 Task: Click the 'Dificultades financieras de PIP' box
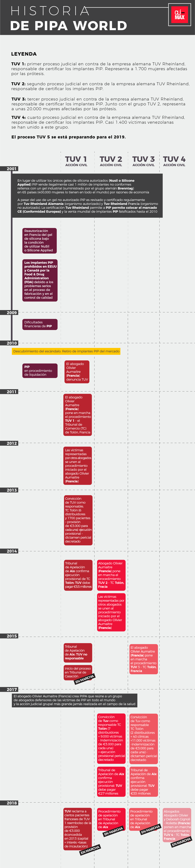point(39,324)
